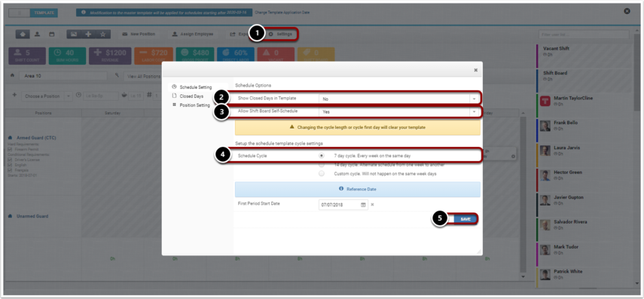Click the Area 10 field
This screenshot has width=644, height=299.
pos(63,76)
